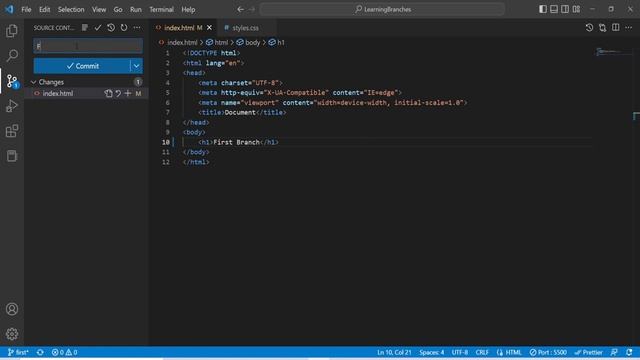Click the history icon in Source Control header
Viewport: 640px width, 360px height.
[x=111, y=27]
